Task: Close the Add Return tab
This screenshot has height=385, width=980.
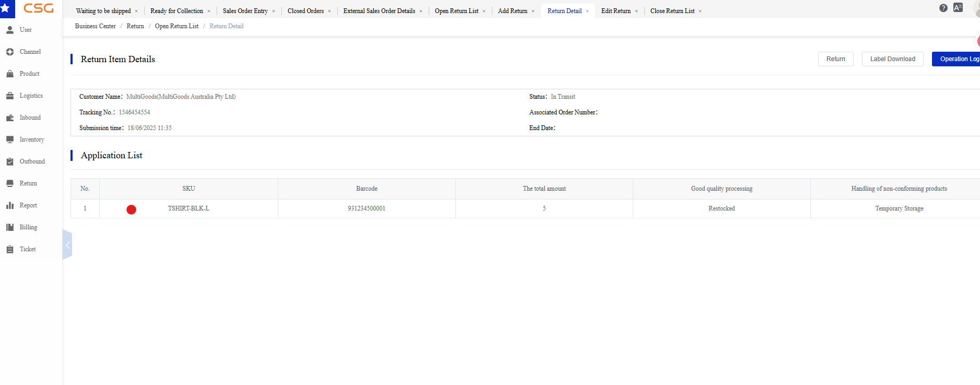Action: click(x=533, y=11)
